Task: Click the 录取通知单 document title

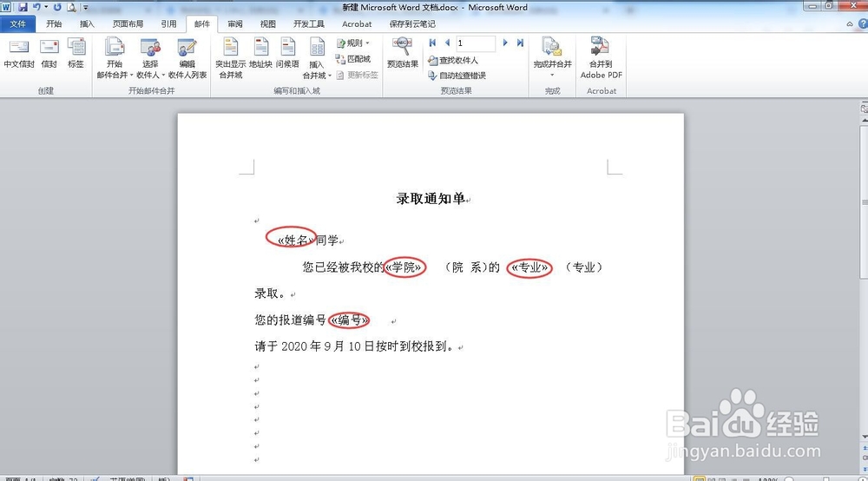Action: pos(431,199)
